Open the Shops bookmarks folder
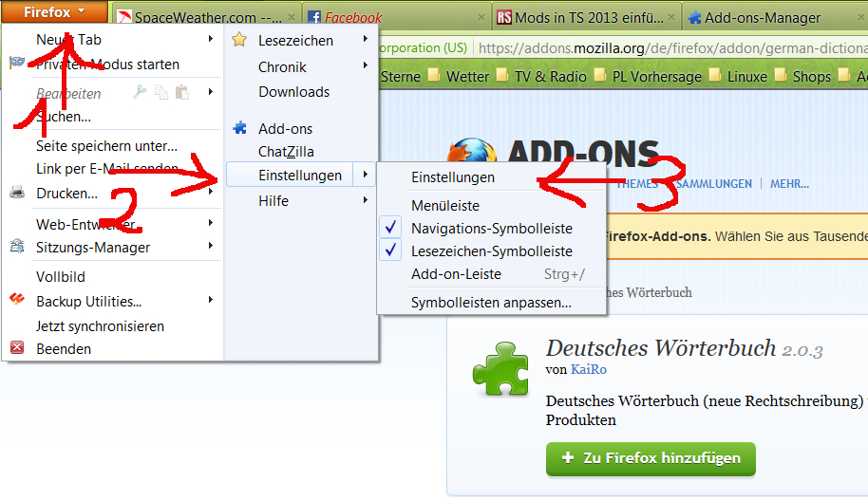 click(802, 76)
